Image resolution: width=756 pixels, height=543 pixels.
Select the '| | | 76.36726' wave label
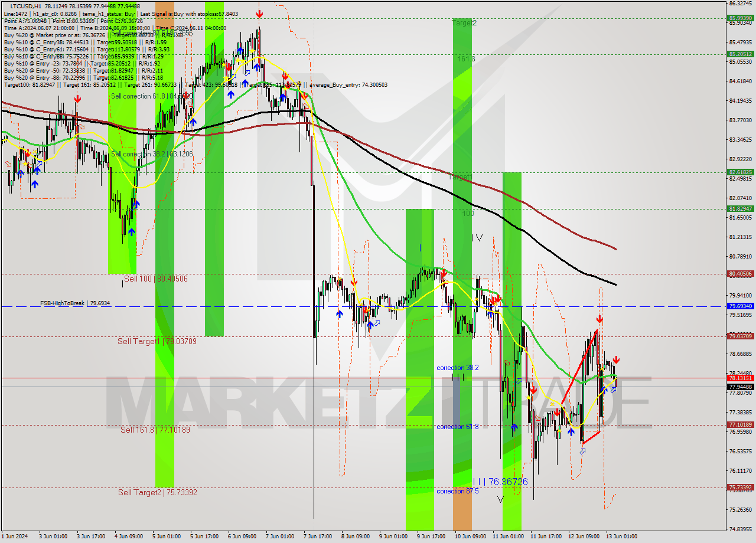tap(500, 482)
